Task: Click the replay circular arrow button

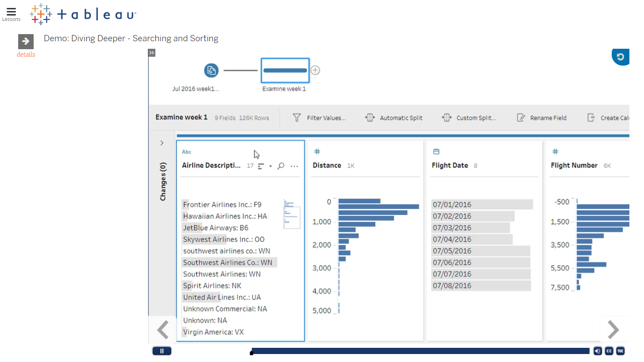Action: click(x=621, y=57)
